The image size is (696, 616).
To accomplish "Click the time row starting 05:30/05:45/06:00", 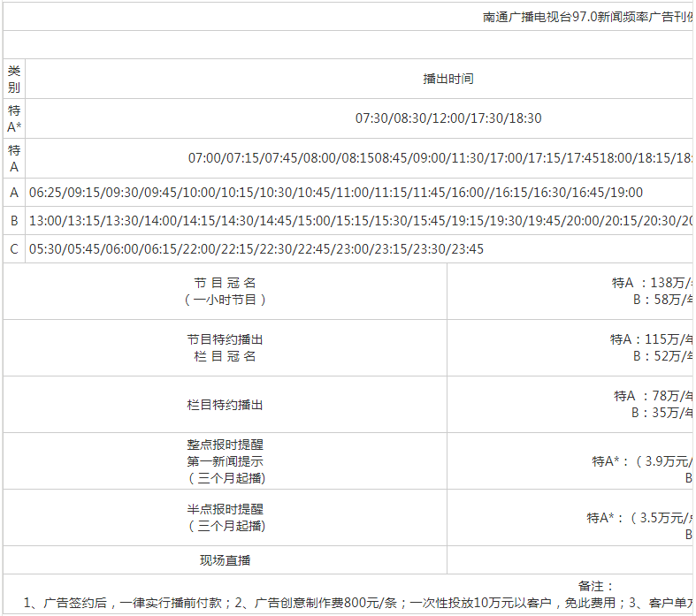I will coord(256,249).
